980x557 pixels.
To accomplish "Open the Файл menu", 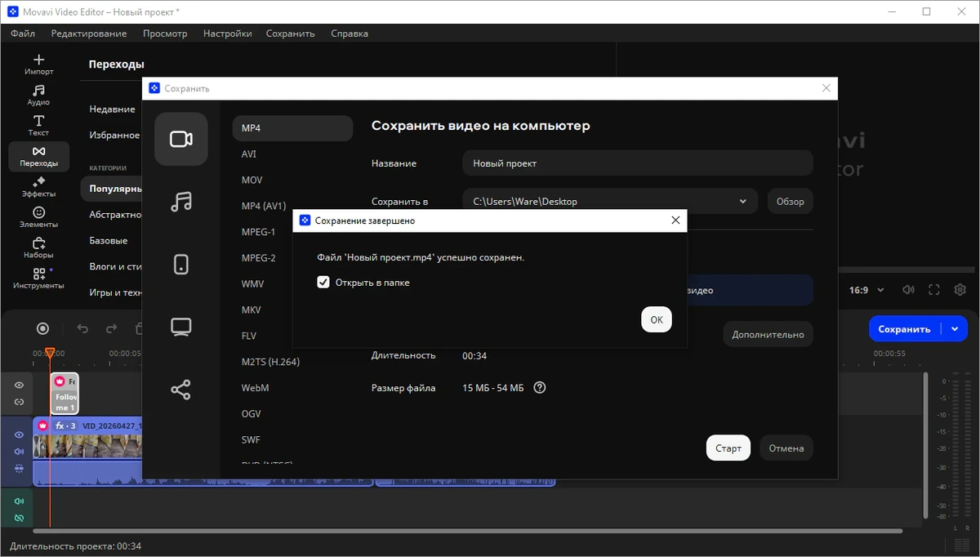I will (x=23, y=33).
